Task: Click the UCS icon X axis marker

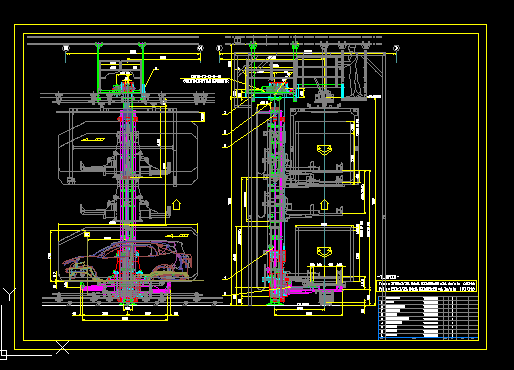Action: (x=62, y=347)
